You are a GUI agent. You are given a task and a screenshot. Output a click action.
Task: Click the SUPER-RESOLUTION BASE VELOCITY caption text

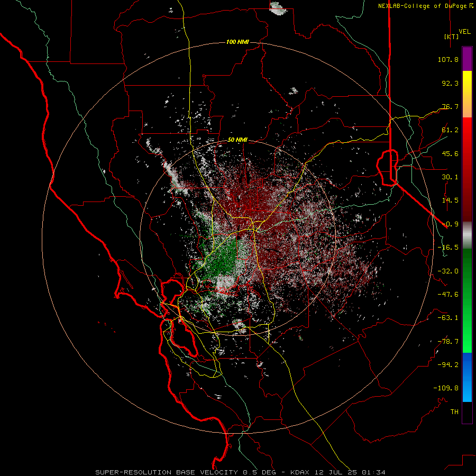tap(168, 472)
